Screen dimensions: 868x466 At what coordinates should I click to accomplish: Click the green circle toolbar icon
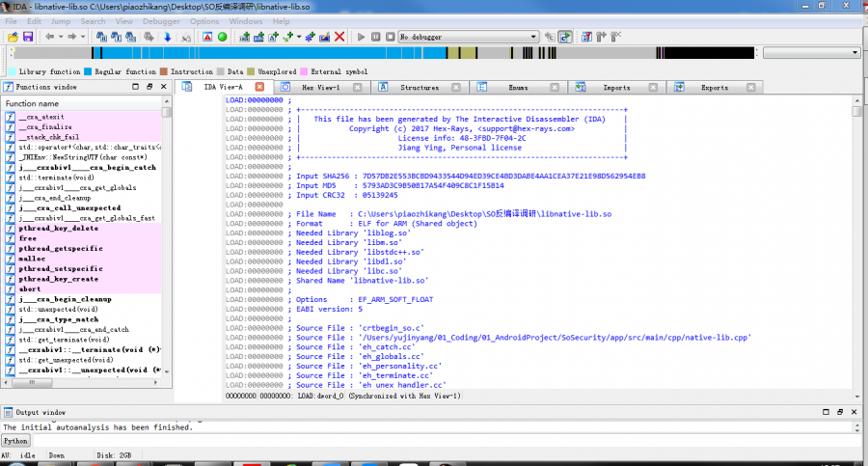pyautogui.click(x=222, y=37)
